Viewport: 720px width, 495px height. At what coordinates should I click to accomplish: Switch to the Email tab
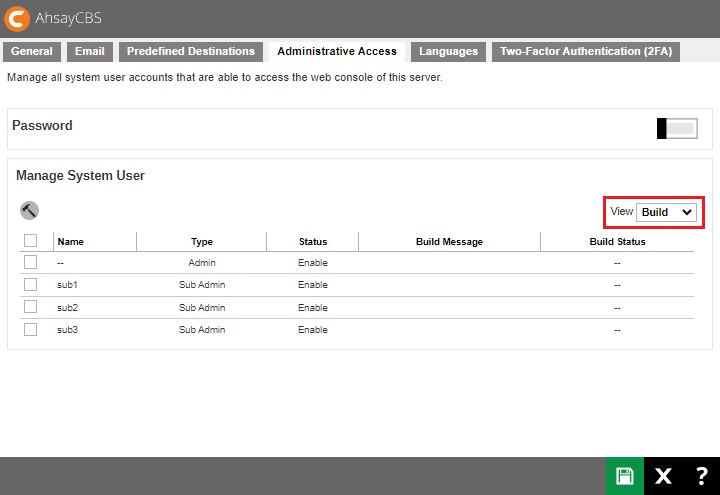click(90, 51)
